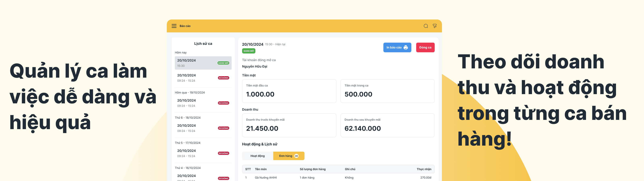
Task: Click the search icon in the header
Action: pyautogui.click(x=426, y=26)
